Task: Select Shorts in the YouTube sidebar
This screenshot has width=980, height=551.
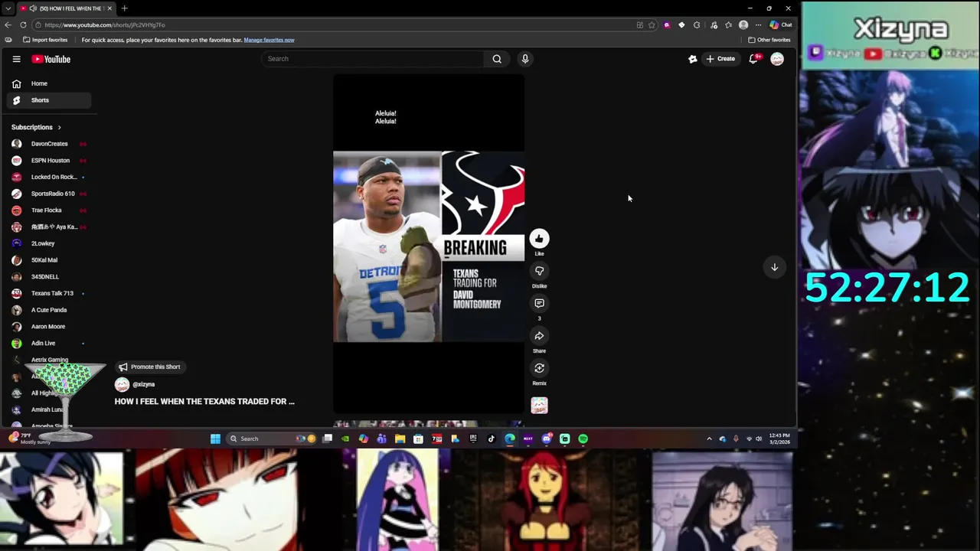Action: pyautogui.click(x=49, y=100)
